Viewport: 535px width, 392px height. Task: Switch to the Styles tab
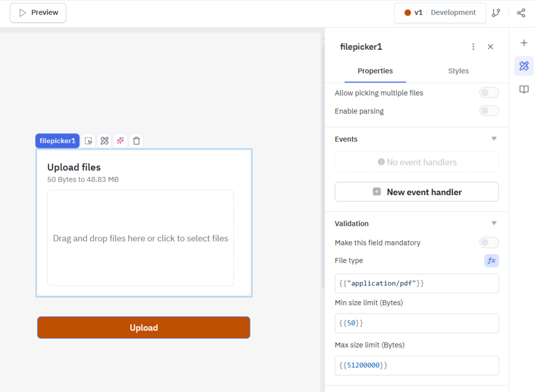458,71
